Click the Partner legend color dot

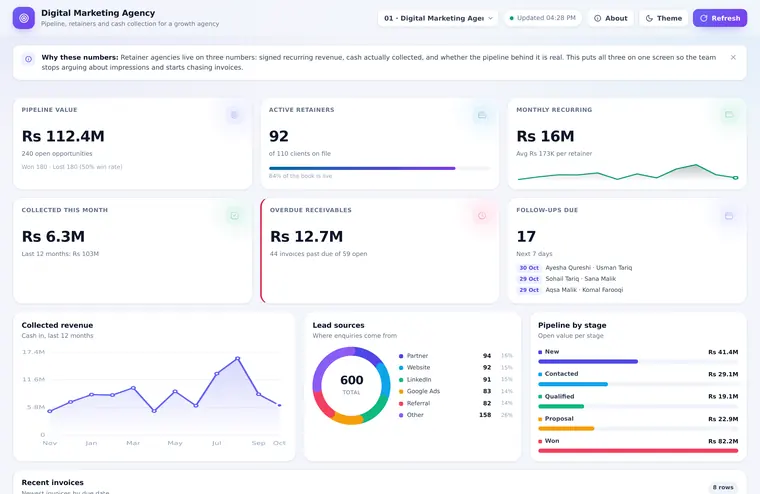pos(401,356)
